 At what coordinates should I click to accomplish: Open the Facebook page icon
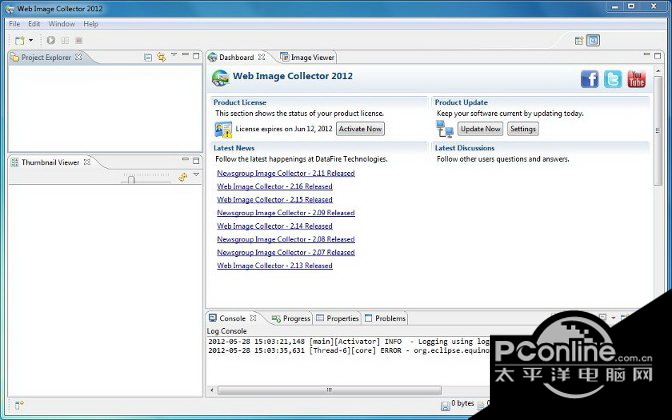point(590,79)
